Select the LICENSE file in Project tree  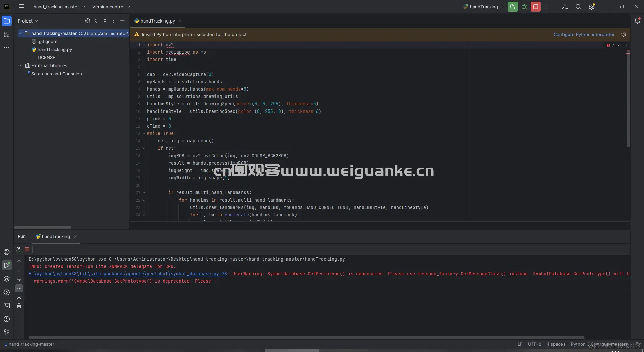[x=46, y=57]
